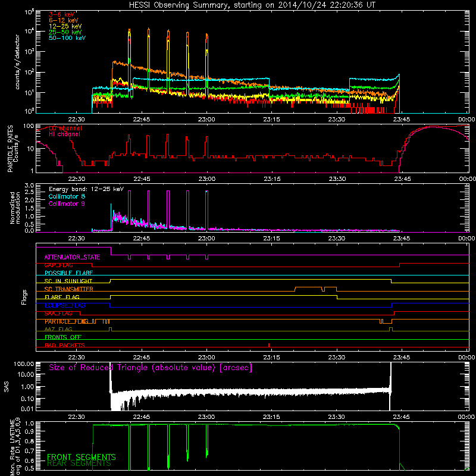Click the orange 6-12 keV legend label
Image resolution: width=476 pixels, height=476 pixels.
pyautogui.click(x=64, y=20)
